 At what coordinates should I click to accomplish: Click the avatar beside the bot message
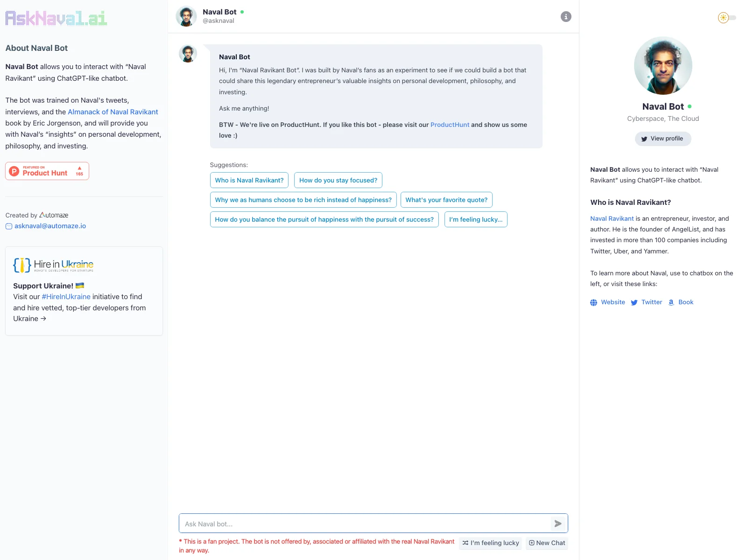point(188,54)
